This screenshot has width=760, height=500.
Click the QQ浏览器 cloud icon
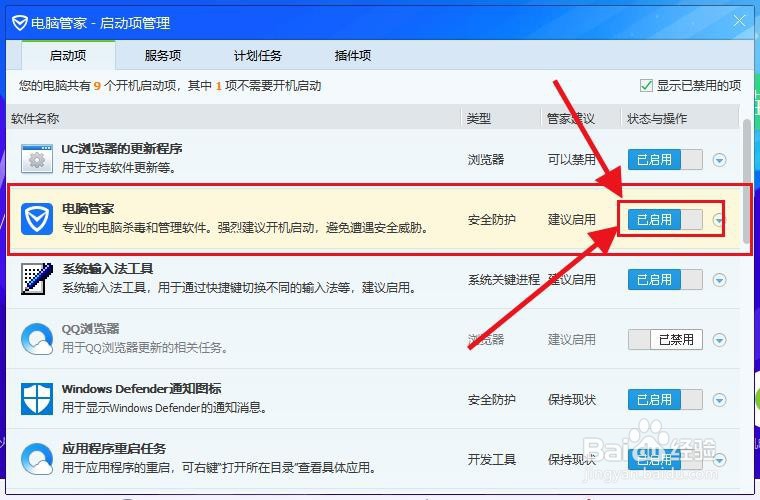coord(37,339)
